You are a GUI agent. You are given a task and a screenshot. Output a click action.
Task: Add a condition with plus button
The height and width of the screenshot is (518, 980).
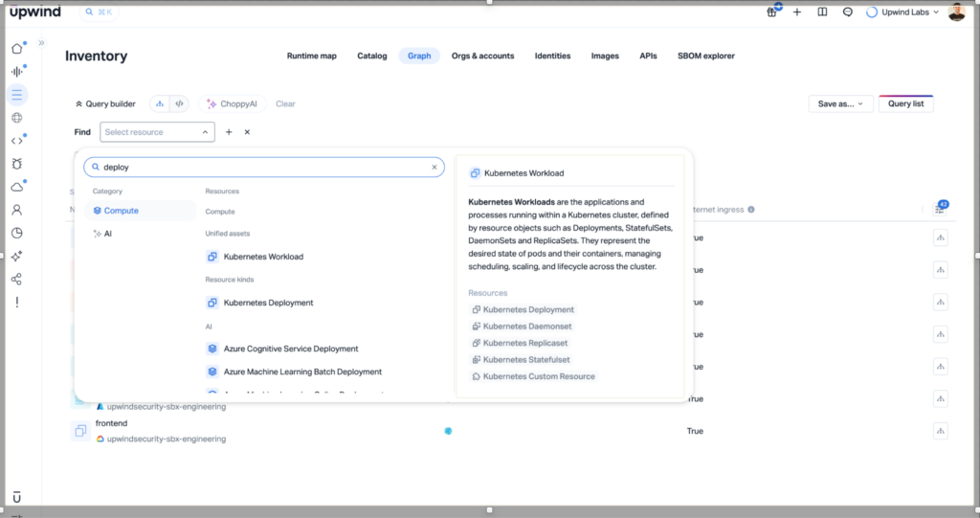229,132
